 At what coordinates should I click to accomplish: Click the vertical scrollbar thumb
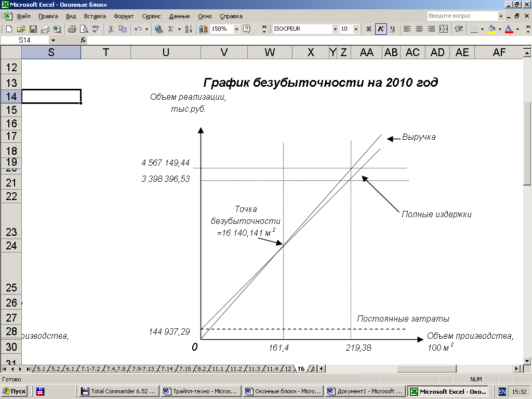click(527, 143)
